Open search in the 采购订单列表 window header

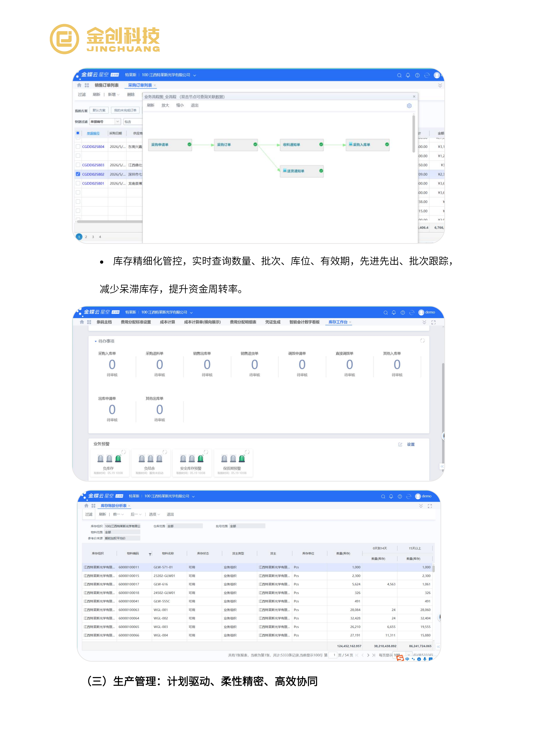click(x=399, y=75)
